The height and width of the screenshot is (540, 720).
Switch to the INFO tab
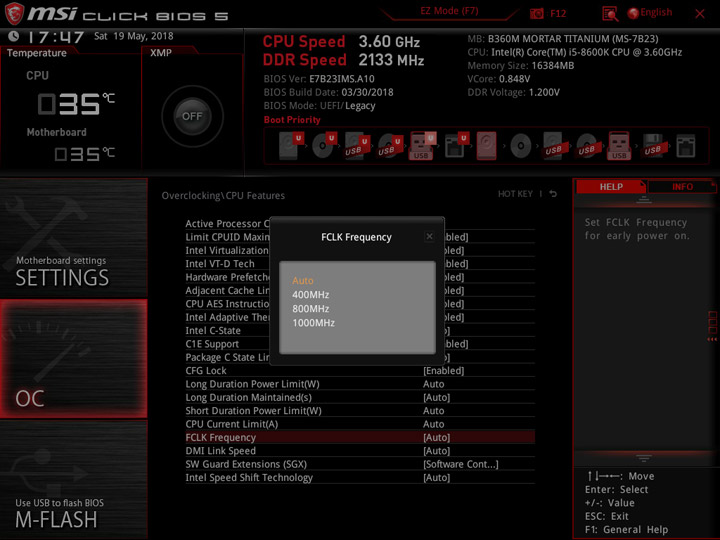(x=682, y=187)
